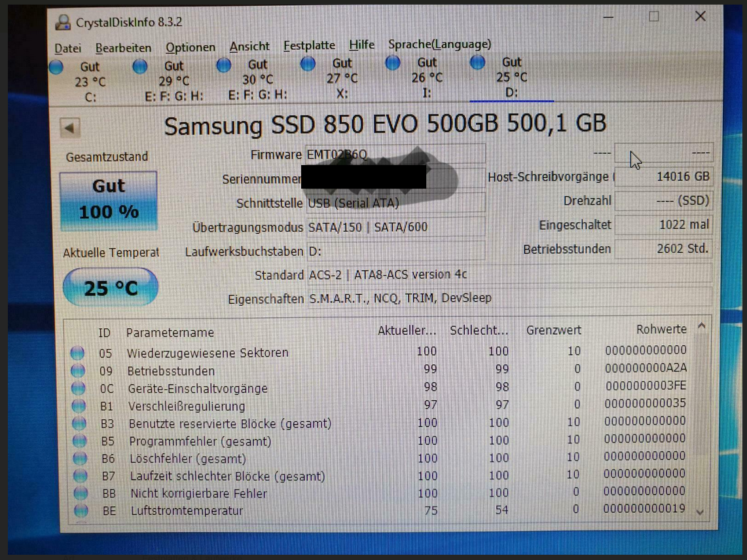
Task: Go to previous disk with left arrow
Action: tap(70, 128)
